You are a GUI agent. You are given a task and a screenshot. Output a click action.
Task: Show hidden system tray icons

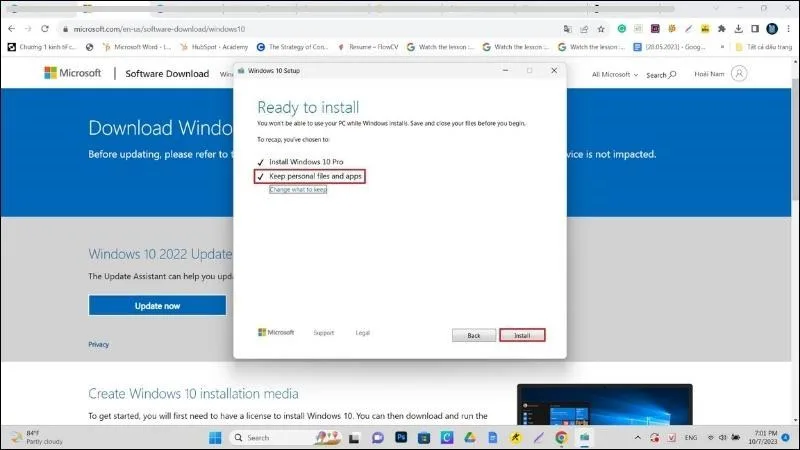(638, 438)
